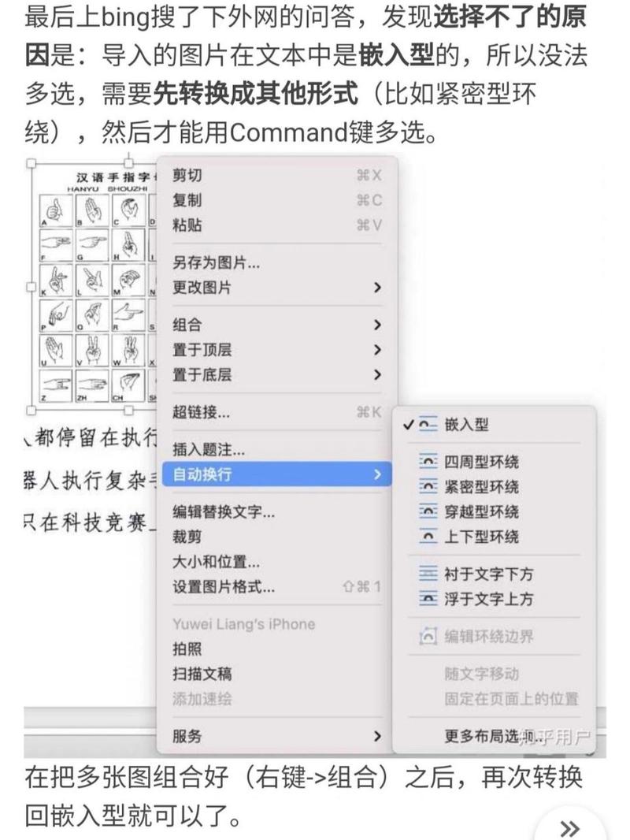
Task: Enable 随文字移动 option
Action: (482, 674)
